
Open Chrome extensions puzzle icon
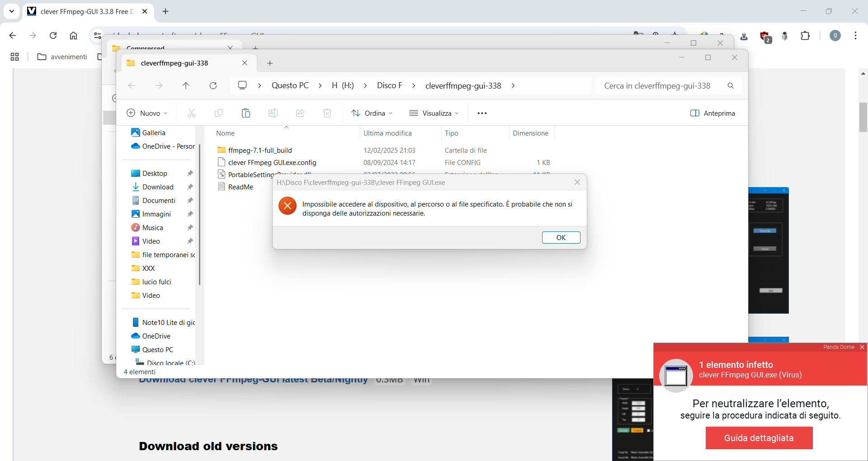pyautogui.click(x=805, y=36)
